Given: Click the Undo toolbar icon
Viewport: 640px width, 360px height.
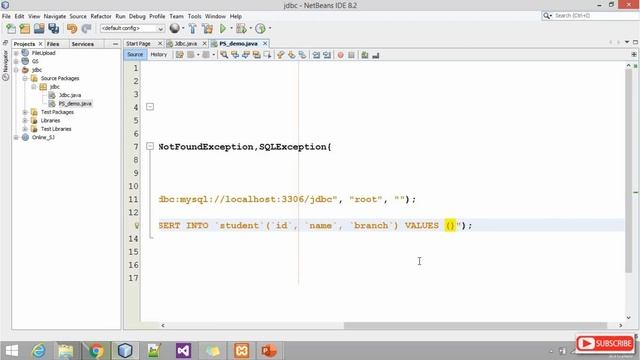Looking at the screenshot, I should pos(72,29).
